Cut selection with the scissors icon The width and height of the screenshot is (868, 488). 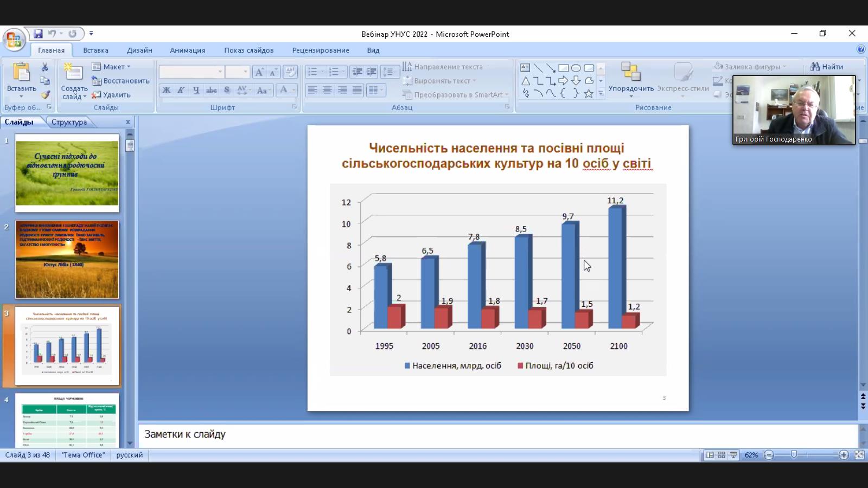(45, 67)
